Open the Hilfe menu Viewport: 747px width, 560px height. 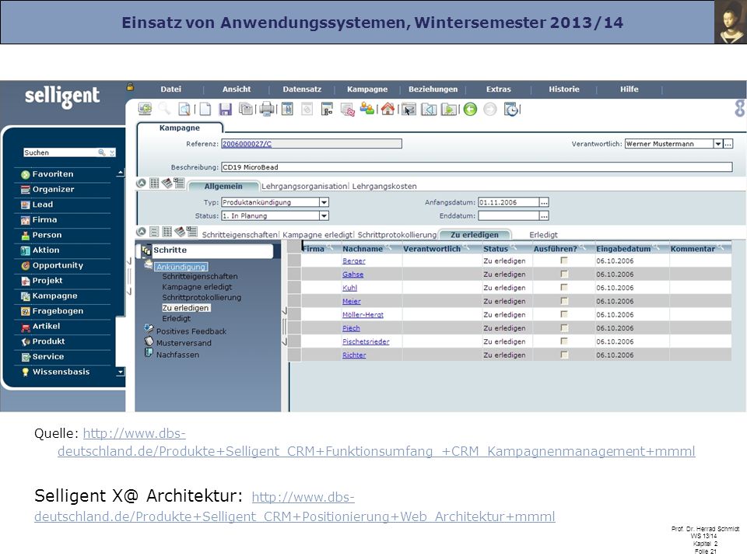tap(630, 89)
